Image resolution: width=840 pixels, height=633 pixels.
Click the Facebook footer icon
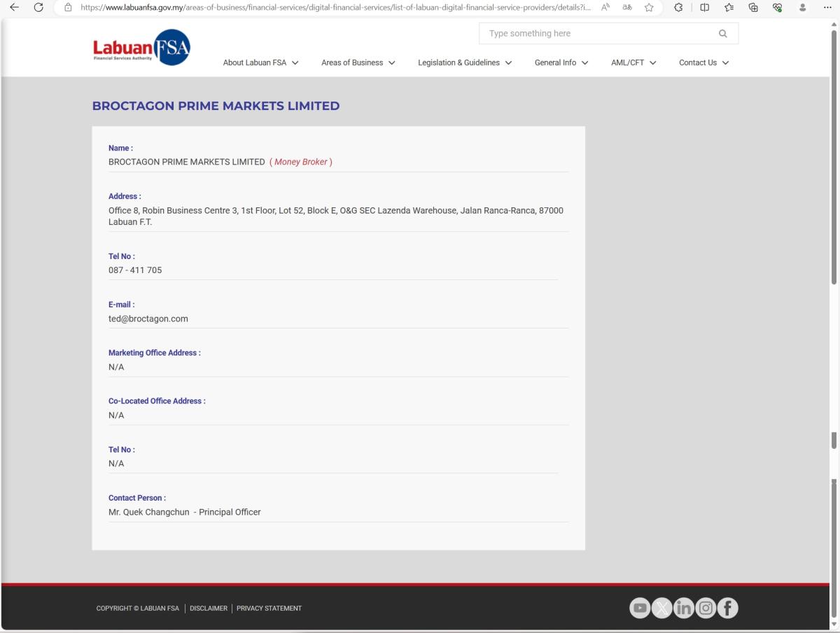tap(727, 608)
